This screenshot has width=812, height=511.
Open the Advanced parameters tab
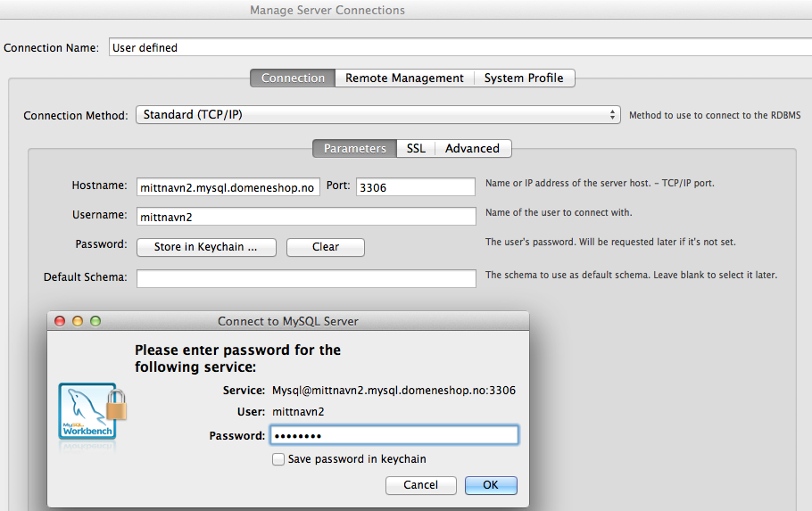tap(472, 149)
